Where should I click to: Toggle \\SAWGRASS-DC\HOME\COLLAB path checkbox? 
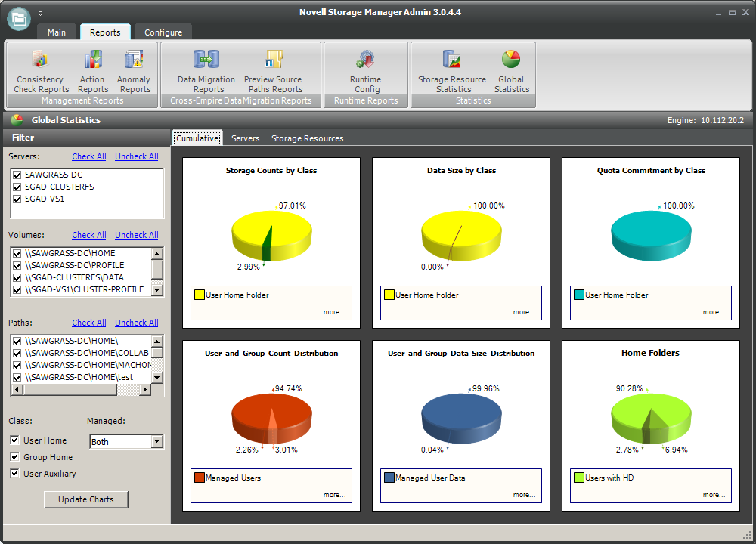coord(17,353)
